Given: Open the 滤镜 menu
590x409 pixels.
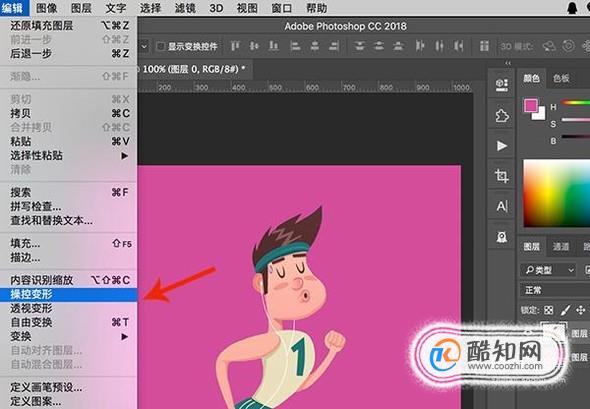Looking at the screenshot, I should click(x=185, y=8).
